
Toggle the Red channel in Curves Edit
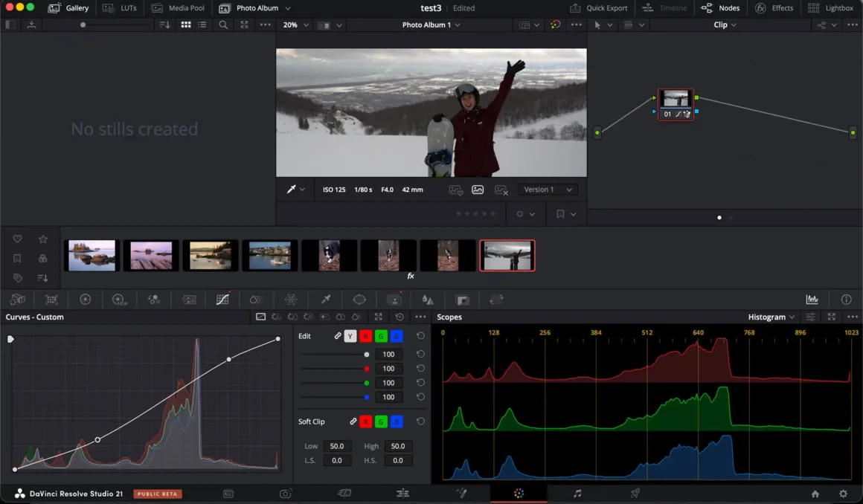[365, 336]
